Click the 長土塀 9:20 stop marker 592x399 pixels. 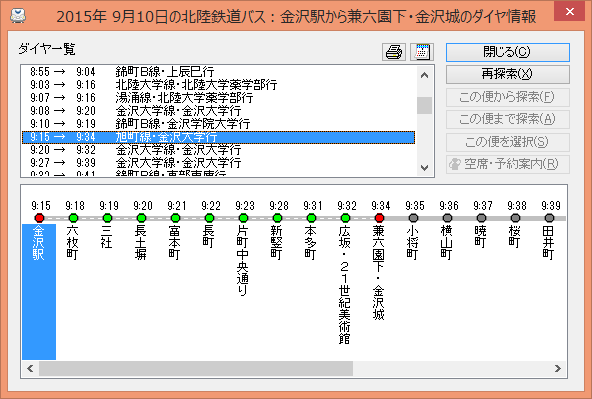[x=141, y=218]
